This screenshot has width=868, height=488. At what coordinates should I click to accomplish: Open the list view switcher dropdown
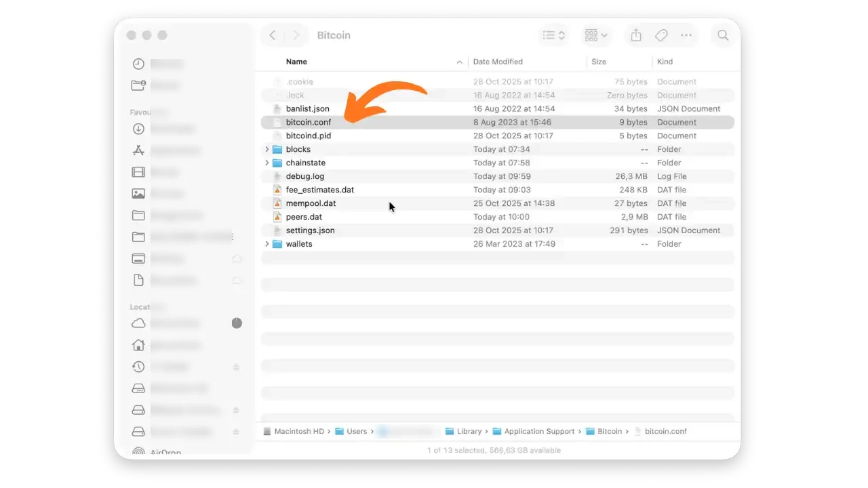click(554, 35)
